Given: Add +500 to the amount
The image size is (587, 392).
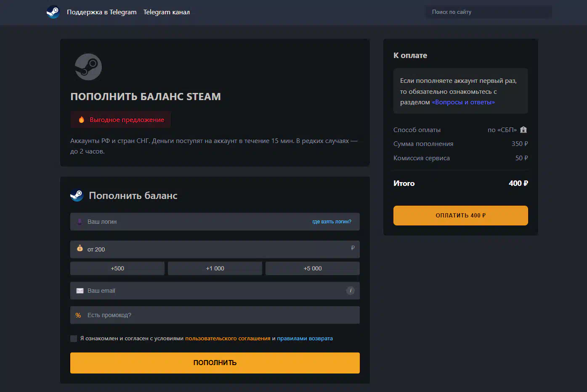Looking at the screenshot, I should [x=117, y=268].
